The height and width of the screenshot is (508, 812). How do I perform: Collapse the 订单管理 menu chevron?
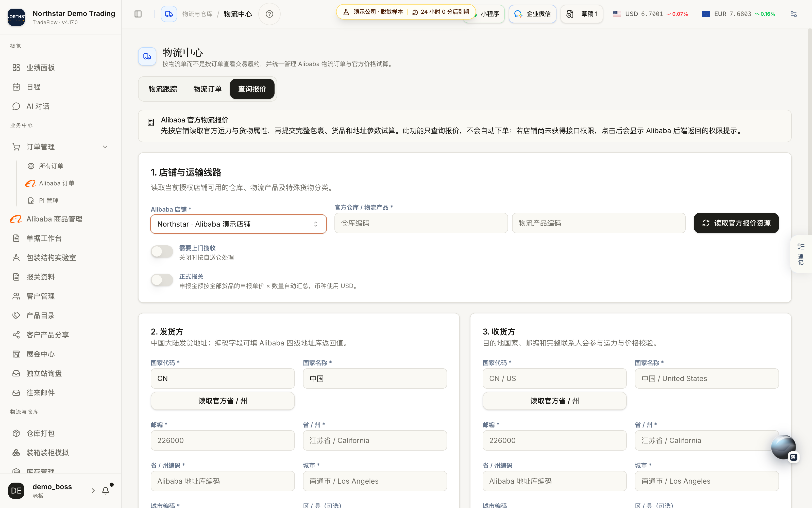(105, 147)
